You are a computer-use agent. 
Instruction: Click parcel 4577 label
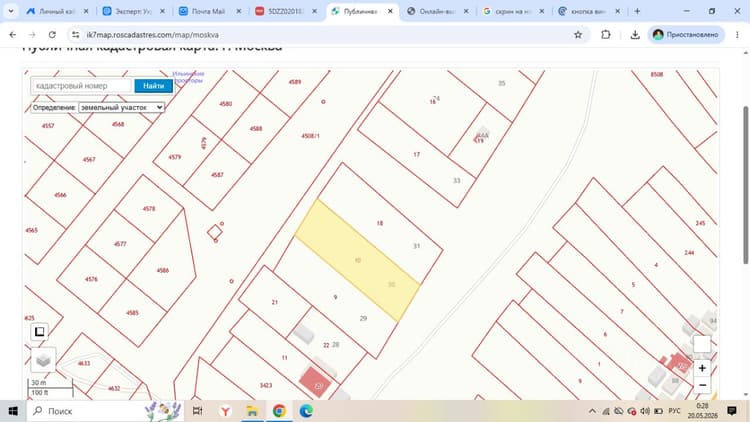click(120, 244)
